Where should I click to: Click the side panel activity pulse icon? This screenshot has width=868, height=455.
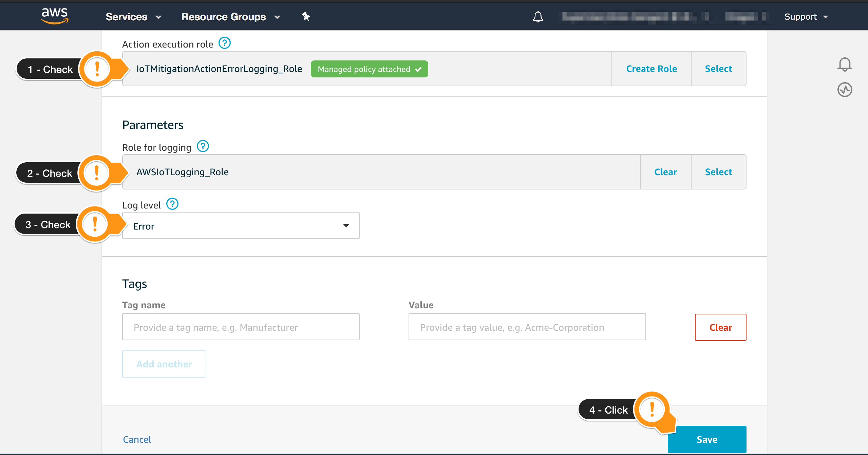845,90
